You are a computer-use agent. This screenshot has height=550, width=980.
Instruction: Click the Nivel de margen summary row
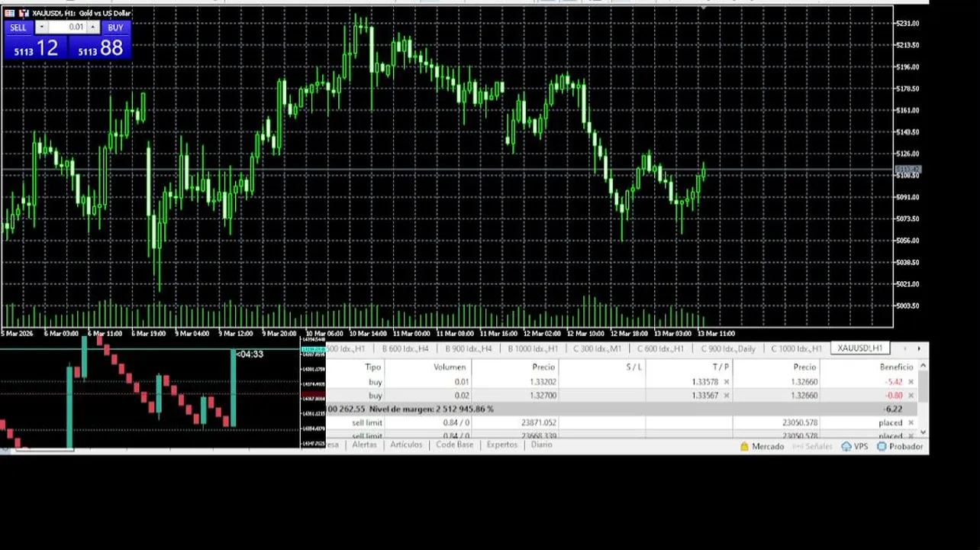tap(622, 409)
